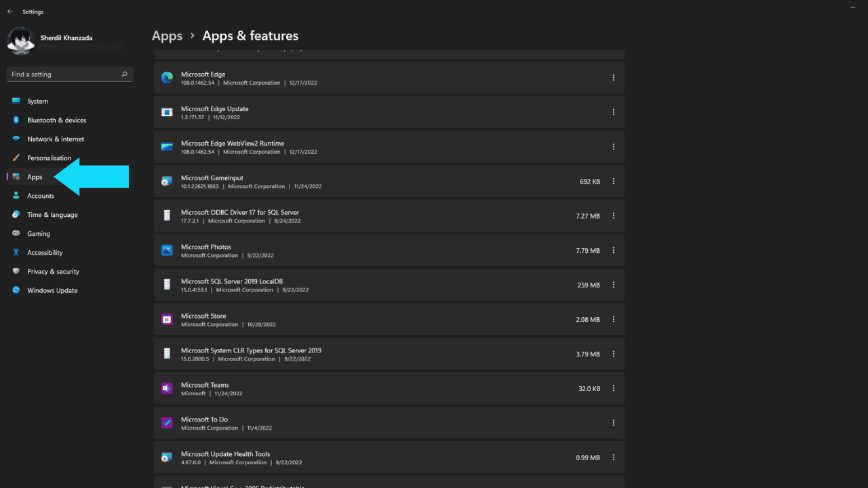The height and width of the screenshot is (488, 868).
Task: Open more options for Edge WebView2 Runtime
Action: coord(613,147)
